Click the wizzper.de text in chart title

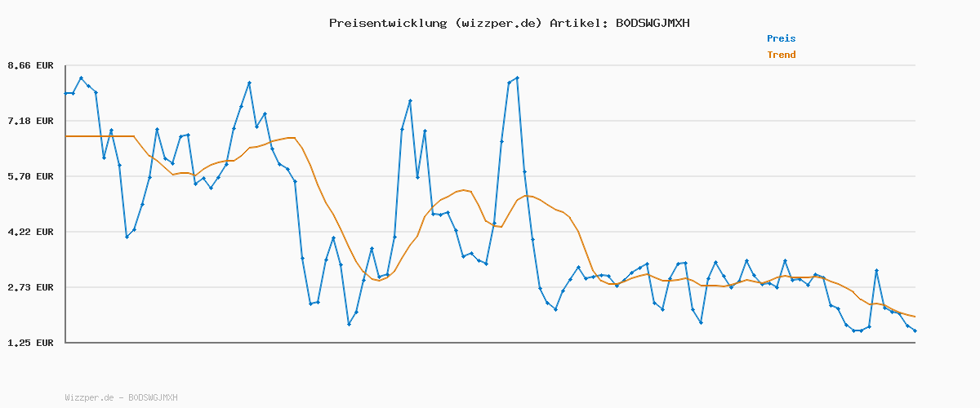coord(497,23)
